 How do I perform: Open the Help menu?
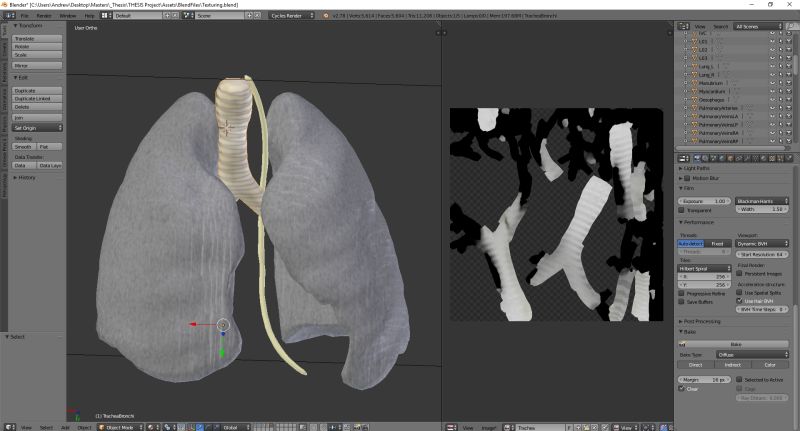pos(89,16)
